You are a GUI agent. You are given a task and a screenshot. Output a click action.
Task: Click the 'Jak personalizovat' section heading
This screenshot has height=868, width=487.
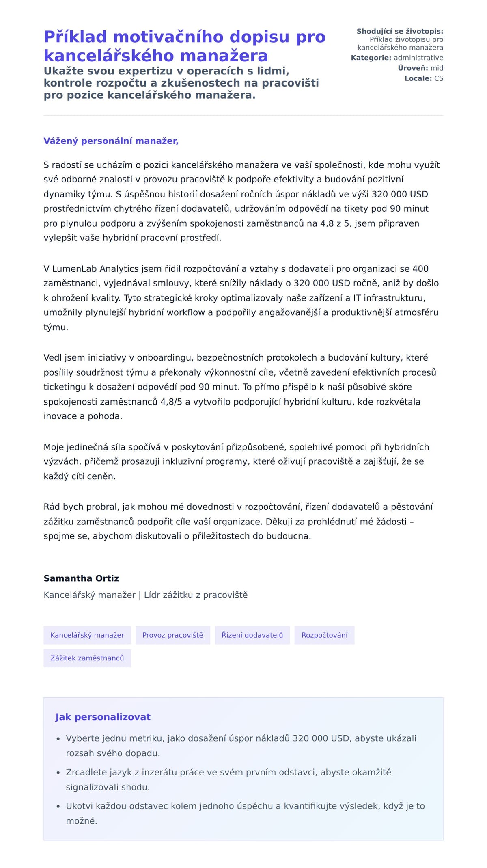pyautogui.click(x=103, y=717)
